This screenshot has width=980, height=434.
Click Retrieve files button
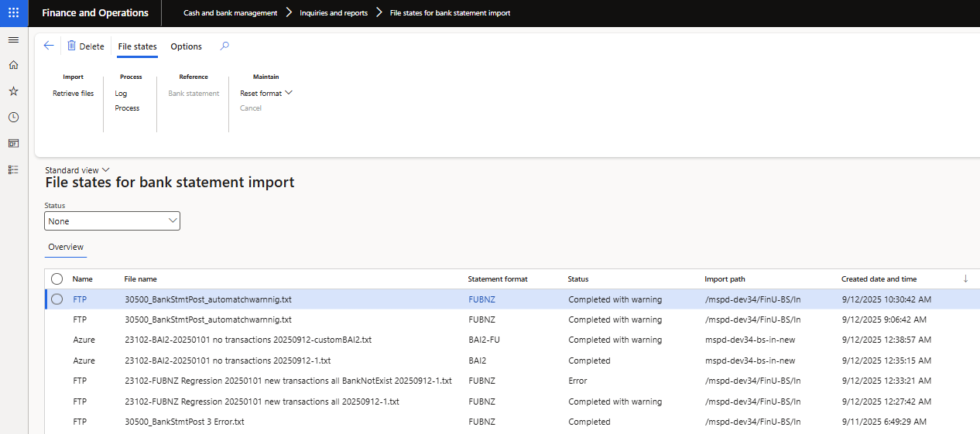(x=73, y=94)
